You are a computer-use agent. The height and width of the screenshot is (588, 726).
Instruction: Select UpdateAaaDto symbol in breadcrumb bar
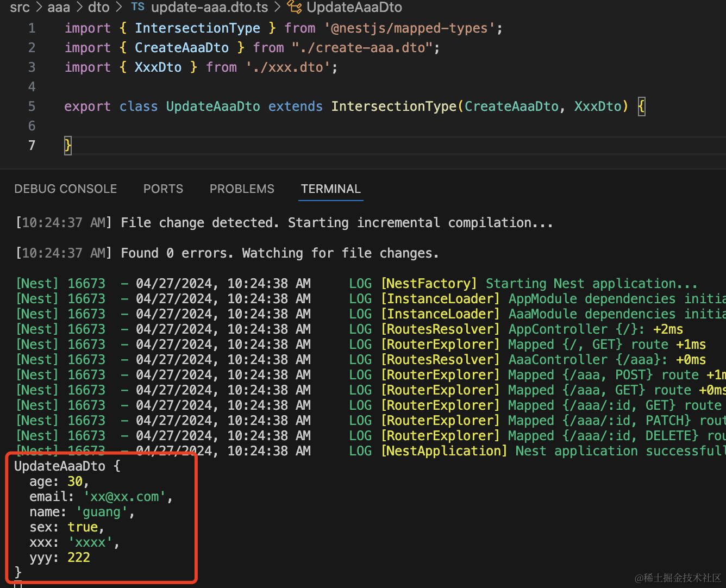tap(354, 7)
